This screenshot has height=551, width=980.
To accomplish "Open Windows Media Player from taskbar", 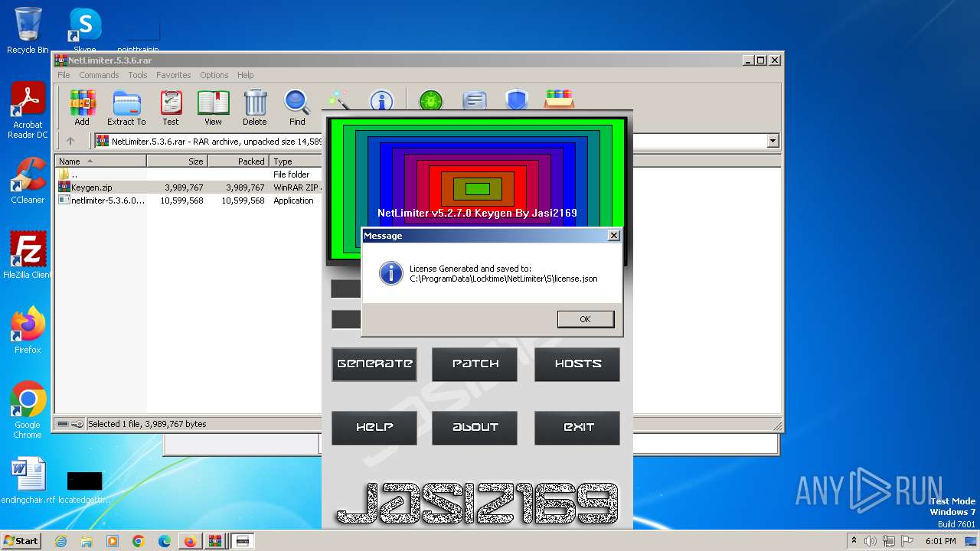I will pyautogui.click(x=113, y=541).
